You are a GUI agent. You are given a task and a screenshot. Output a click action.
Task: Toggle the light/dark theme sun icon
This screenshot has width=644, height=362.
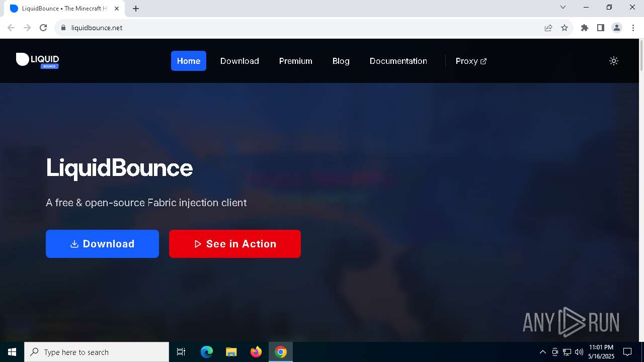(613, 61)
